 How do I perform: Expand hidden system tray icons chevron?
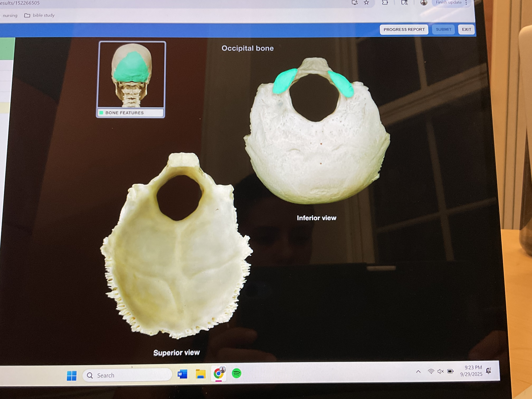coord(418,372)
